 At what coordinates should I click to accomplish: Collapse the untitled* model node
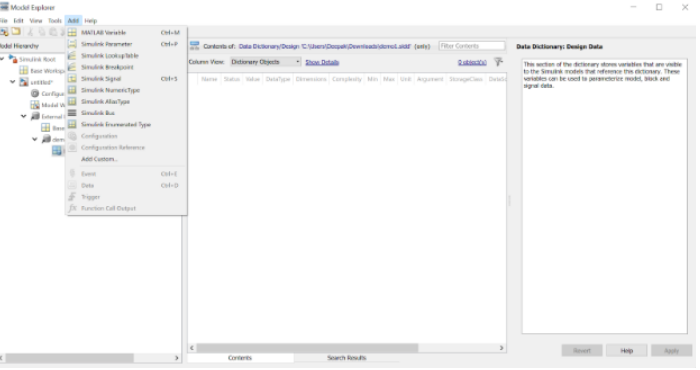tap(13, 82)
